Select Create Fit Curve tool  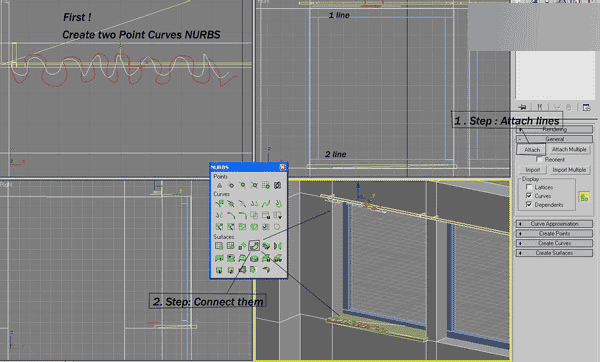point(242,203)
